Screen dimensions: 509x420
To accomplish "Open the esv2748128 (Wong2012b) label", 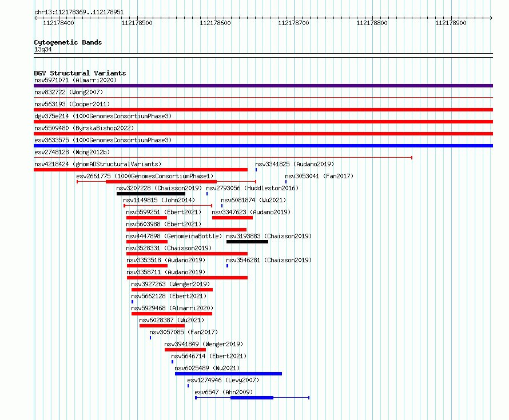I will coord(72,152).
